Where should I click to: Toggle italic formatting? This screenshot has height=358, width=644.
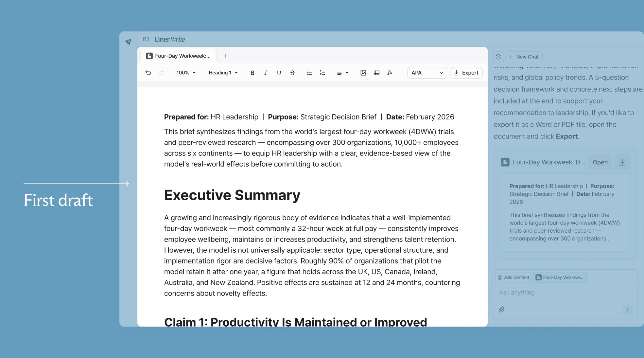pos(266,73)
